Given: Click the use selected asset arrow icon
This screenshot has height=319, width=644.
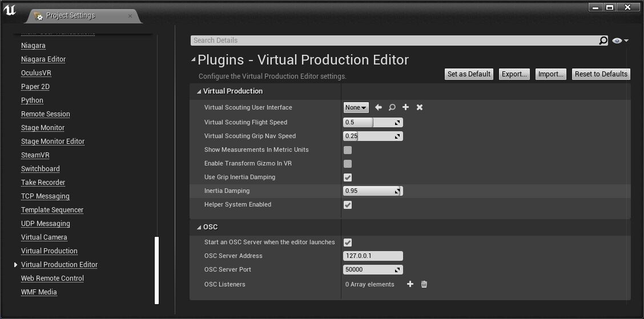Looking at the screenshot, I should coord(378,107).
